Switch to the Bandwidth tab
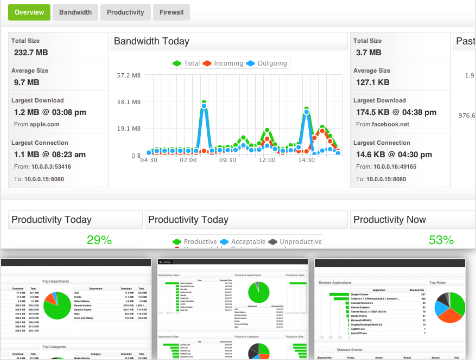Screen dimensions: 476x360 click(75, 12)
